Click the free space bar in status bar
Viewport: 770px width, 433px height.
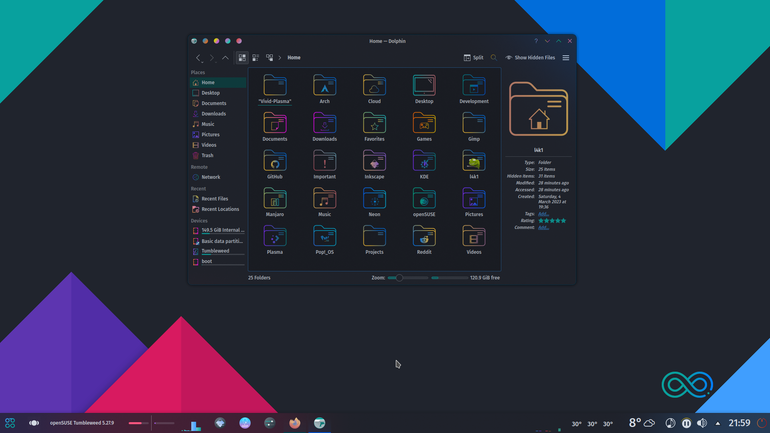(449, 278)
